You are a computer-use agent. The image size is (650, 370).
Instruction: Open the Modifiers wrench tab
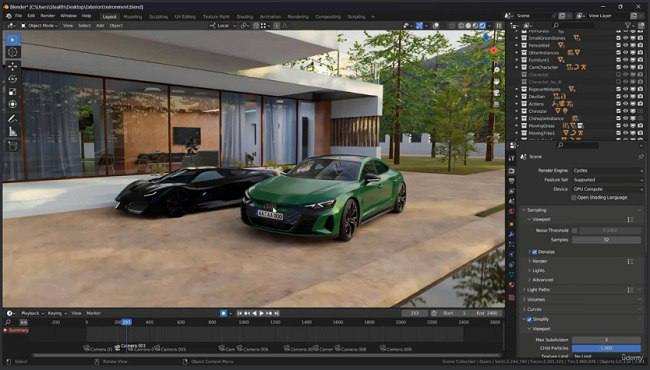[512, 235]
